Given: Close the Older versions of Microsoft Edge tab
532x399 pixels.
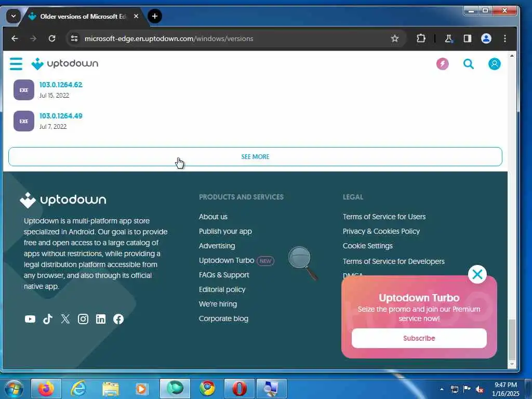Looking at the screenshot, I should click(x=136, y=16).
